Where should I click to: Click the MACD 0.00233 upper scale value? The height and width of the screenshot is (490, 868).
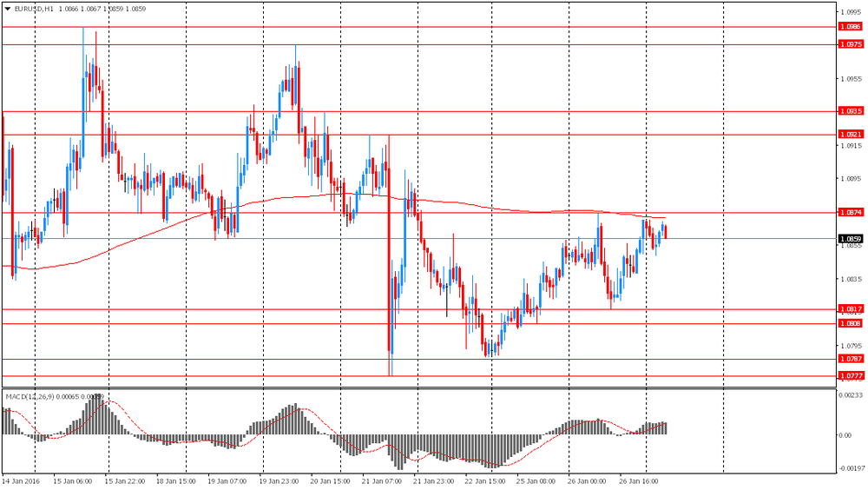click(x=851, y=394)
